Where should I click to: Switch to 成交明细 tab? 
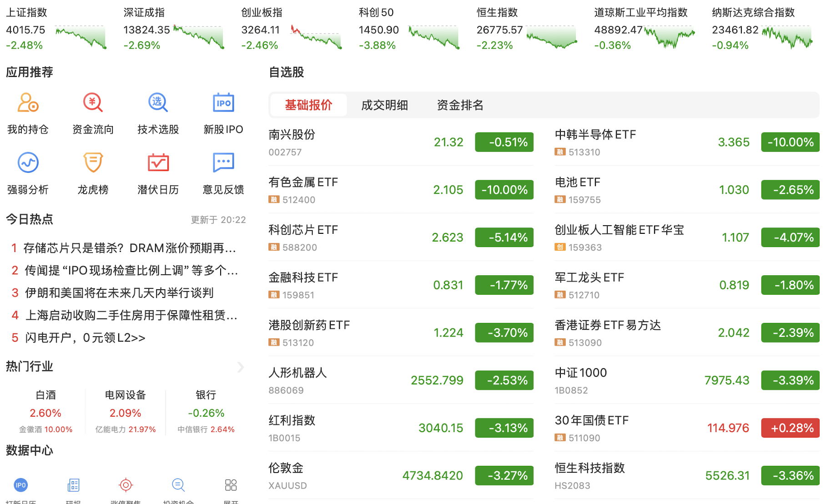point(384,105)
